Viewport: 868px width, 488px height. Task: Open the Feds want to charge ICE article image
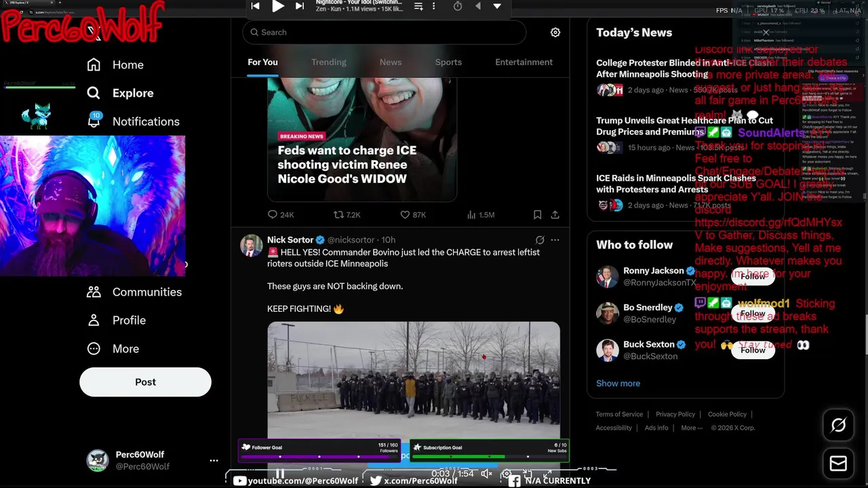tap(362, 140)
